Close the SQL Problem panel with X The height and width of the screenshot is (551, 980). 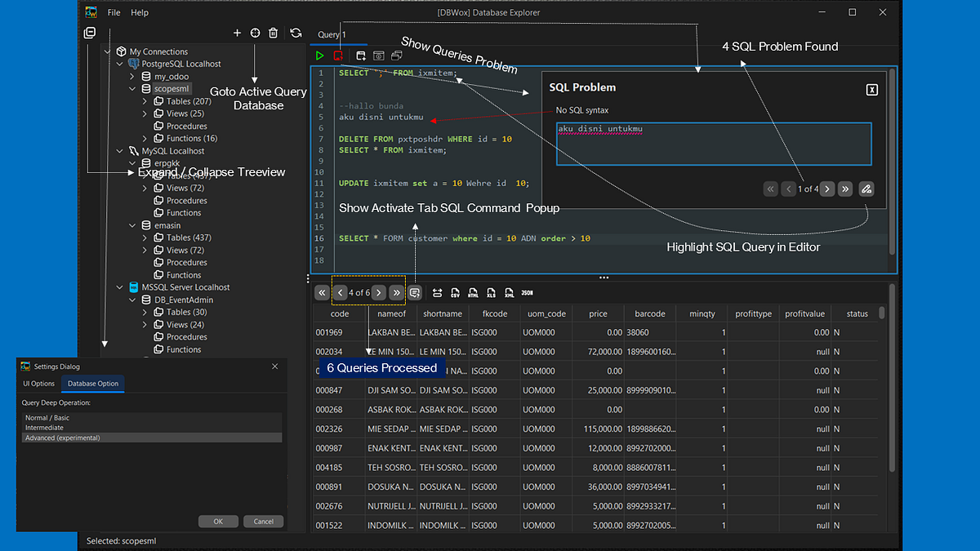click(x=871, y=90)
